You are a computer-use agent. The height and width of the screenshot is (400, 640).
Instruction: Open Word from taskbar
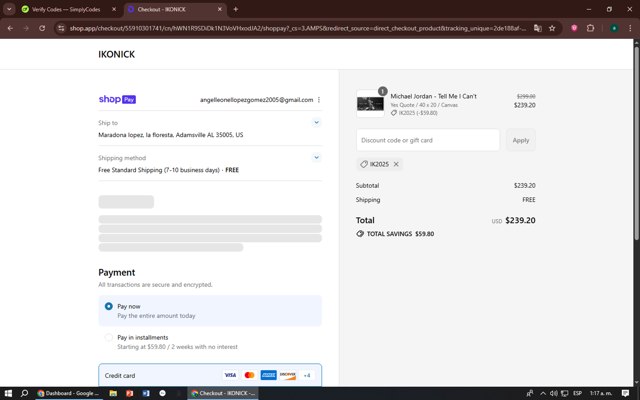[146, 393]
